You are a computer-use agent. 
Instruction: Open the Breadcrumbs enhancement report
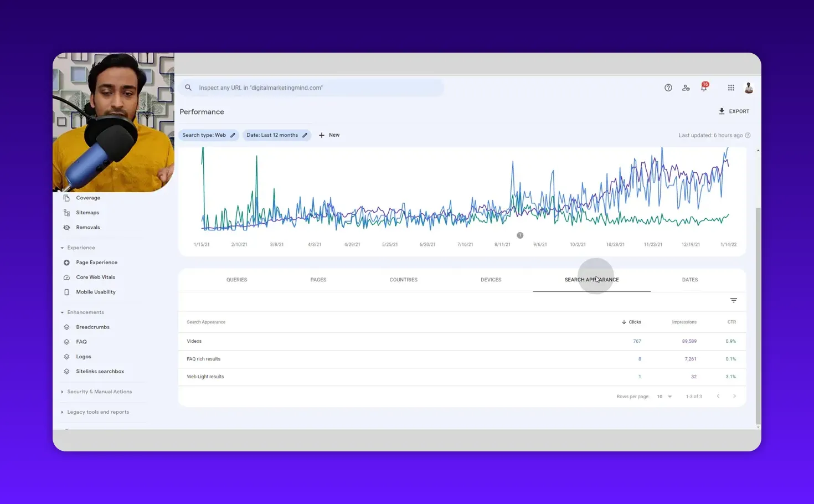[x=92, y=327]
